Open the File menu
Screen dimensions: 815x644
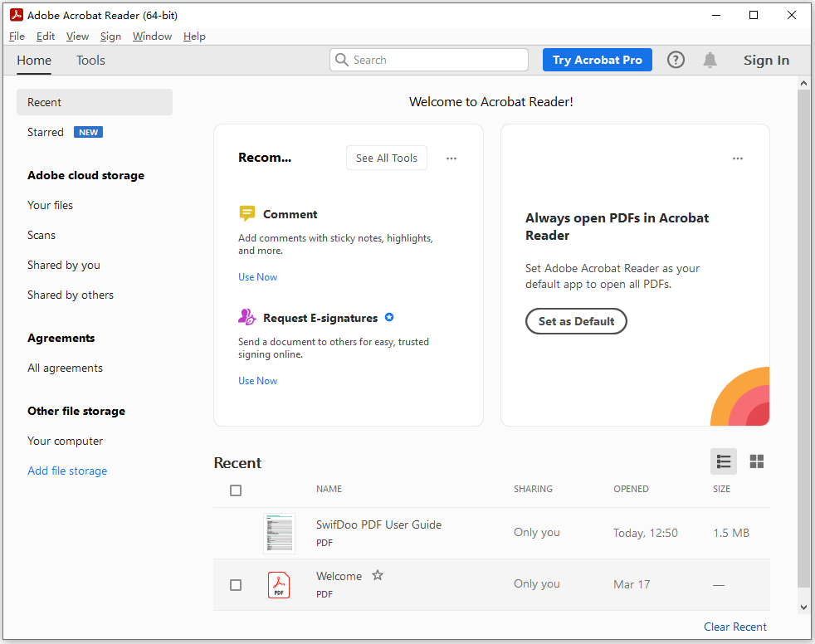pyautogui.click(x=17, y=37)
